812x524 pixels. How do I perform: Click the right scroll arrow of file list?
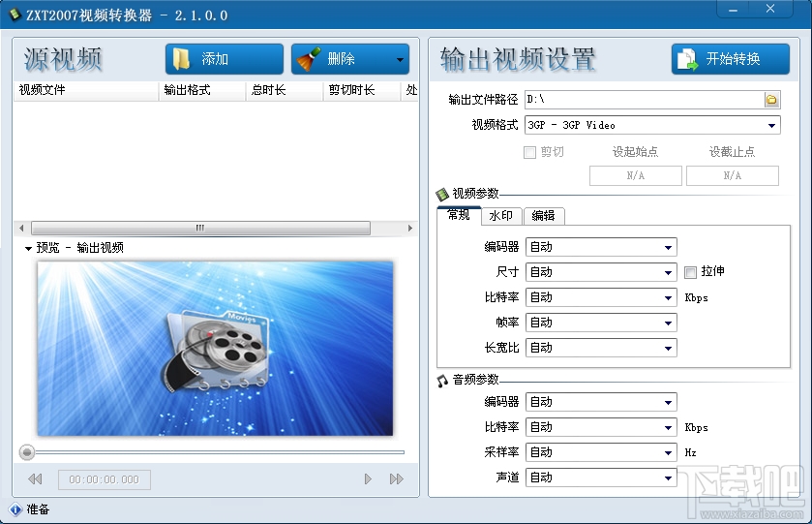tap(410, 228)
